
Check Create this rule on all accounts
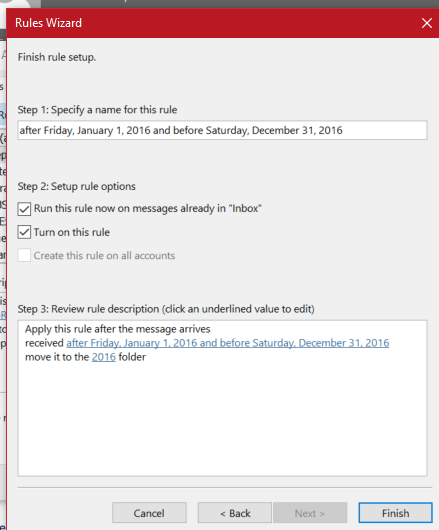pos(24,256)
